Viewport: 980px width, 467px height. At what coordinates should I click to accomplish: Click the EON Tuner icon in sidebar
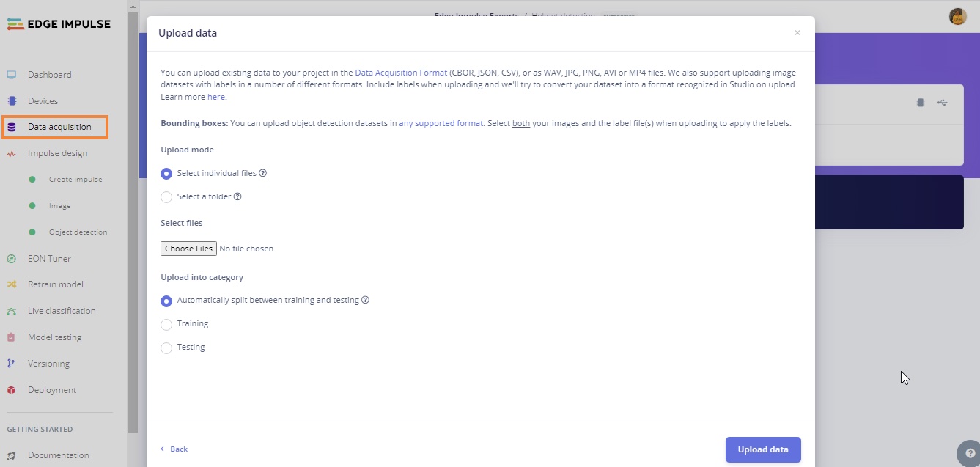(12, 259)
